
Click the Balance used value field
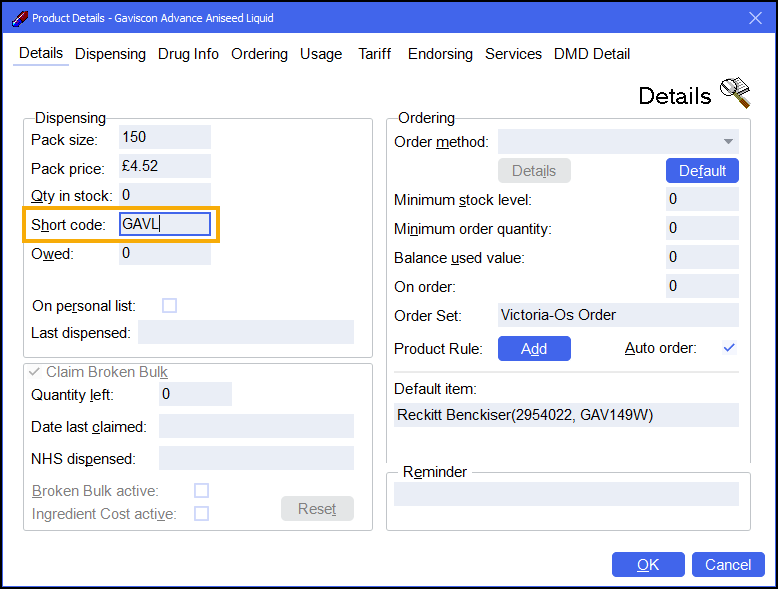tap(702, 257)
